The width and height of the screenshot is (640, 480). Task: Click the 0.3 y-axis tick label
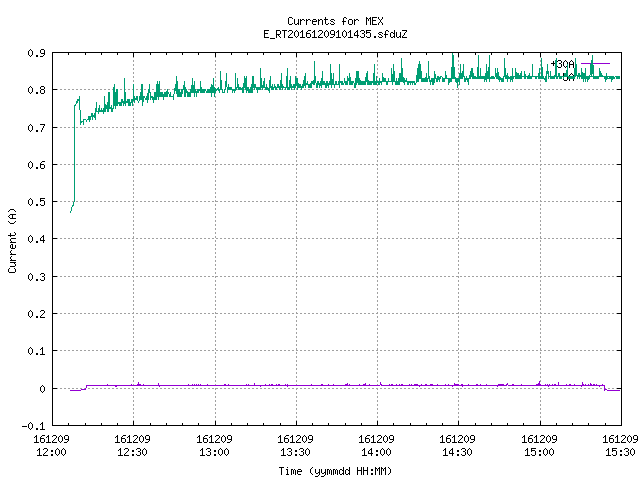click(37, 277)
